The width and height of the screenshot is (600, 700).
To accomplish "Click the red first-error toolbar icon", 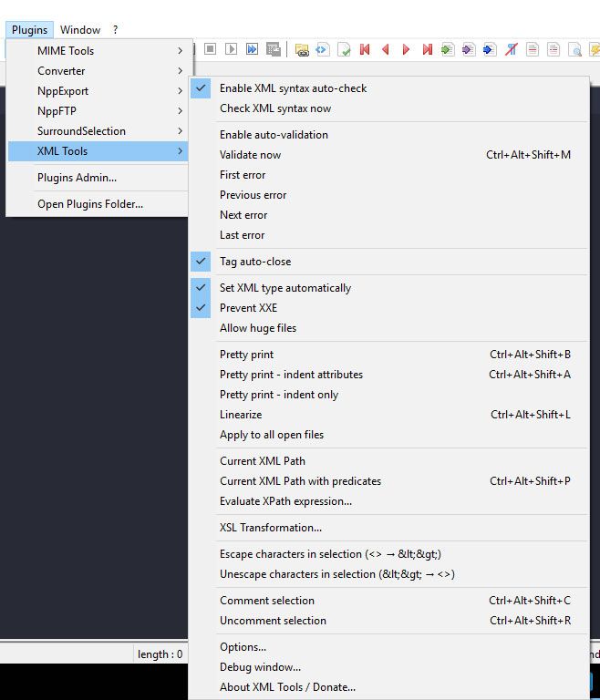I will (x=365, y=49).
